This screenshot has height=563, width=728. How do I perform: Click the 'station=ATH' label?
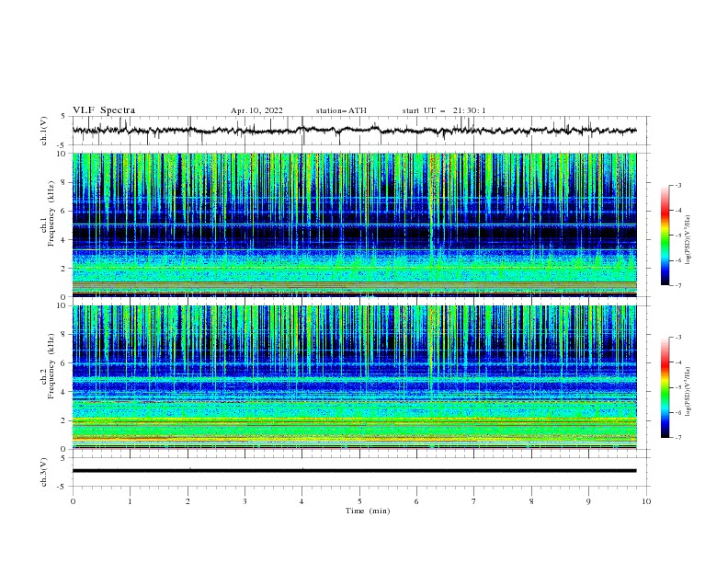pos(341,110)
